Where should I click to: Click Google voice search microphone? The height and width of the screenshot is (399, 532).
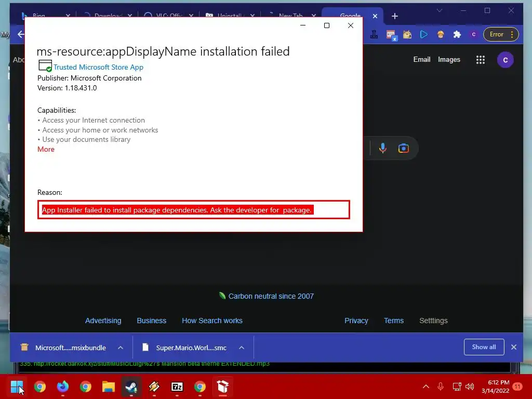[383, 148]
